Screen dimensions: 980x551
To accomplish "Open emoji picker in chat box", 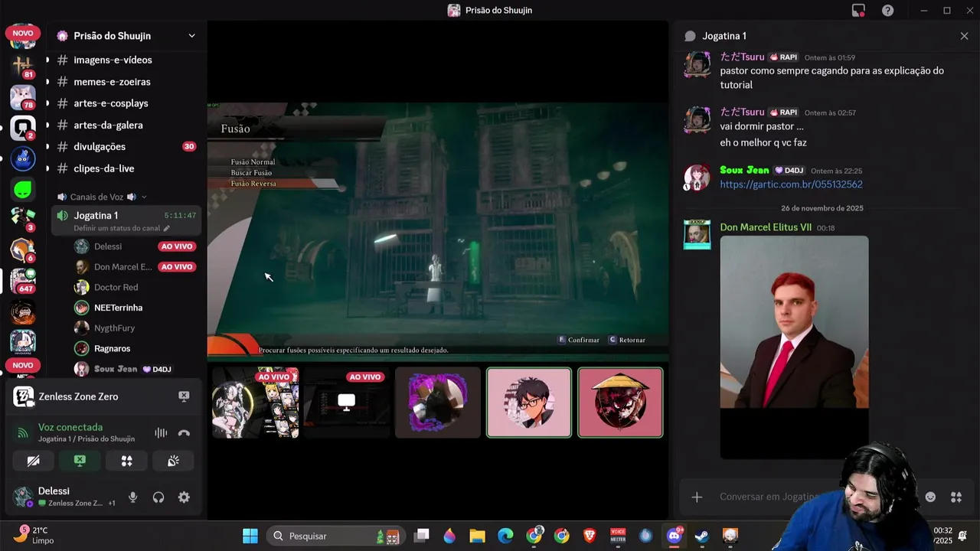I will (x=930, y=497).
